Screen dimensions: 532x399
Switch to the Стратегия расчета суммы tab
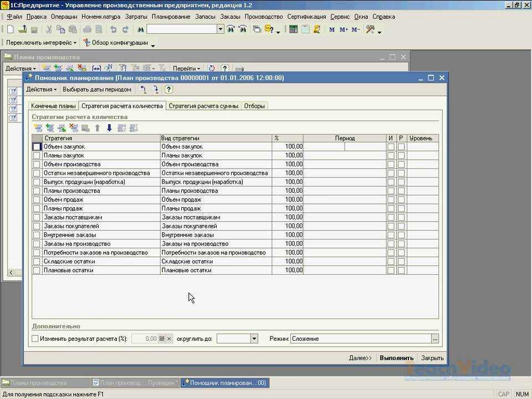point(203,106)
